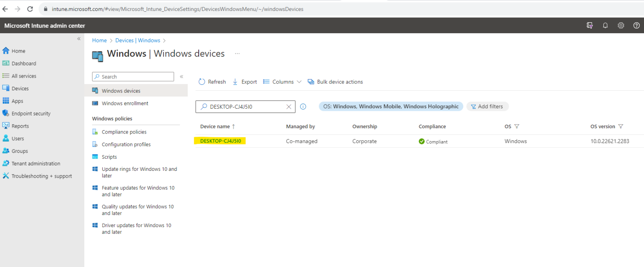Click the info icon beside the search box
The image size is (644, 267).
[x=303, y=107]
